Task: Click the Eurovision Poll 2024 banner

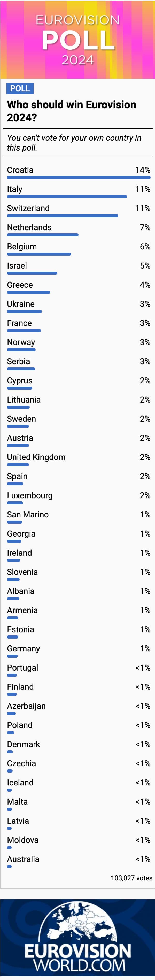Action: (x=78, y=40)
